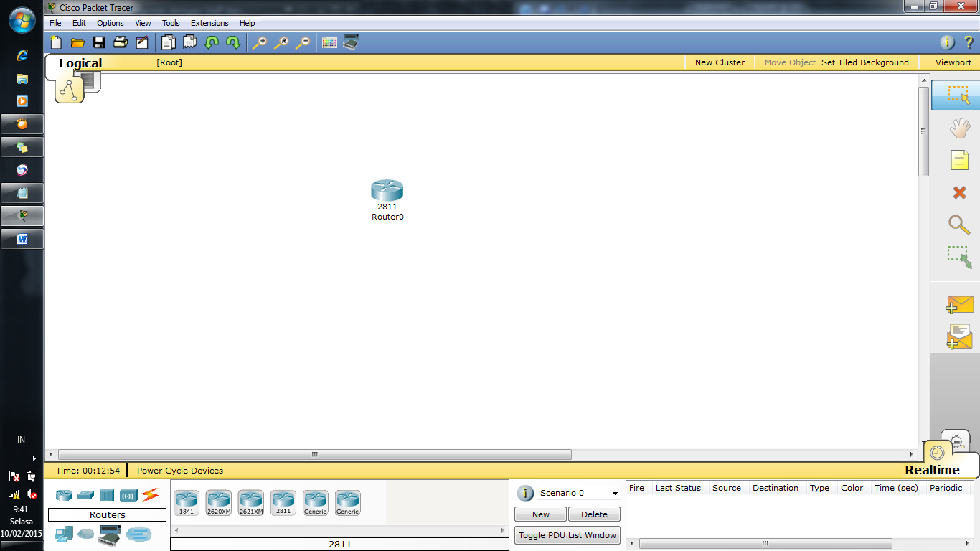980x551 pixels.
Task: Click Power Cycle Devices
Action: [180, 471]
